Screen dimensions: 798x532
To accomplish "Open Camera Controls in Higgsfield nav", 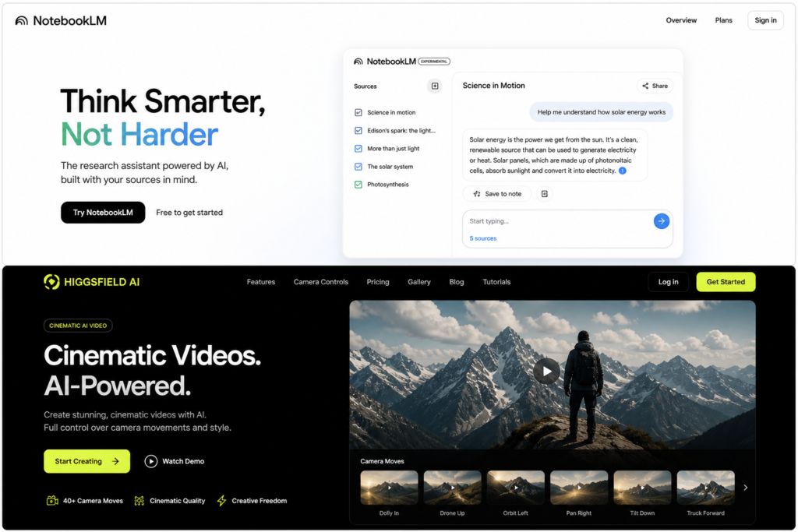I will click(x=320, y=282).
